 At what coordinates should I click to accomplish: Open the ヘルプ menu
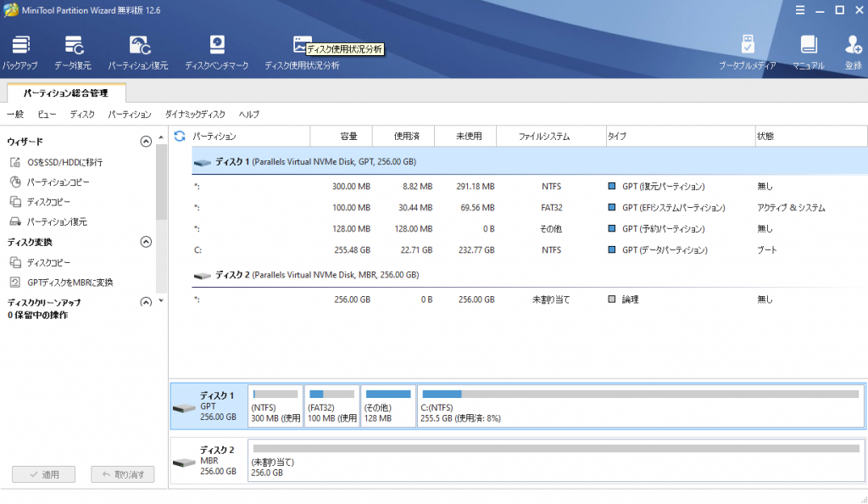click(249, 114)
